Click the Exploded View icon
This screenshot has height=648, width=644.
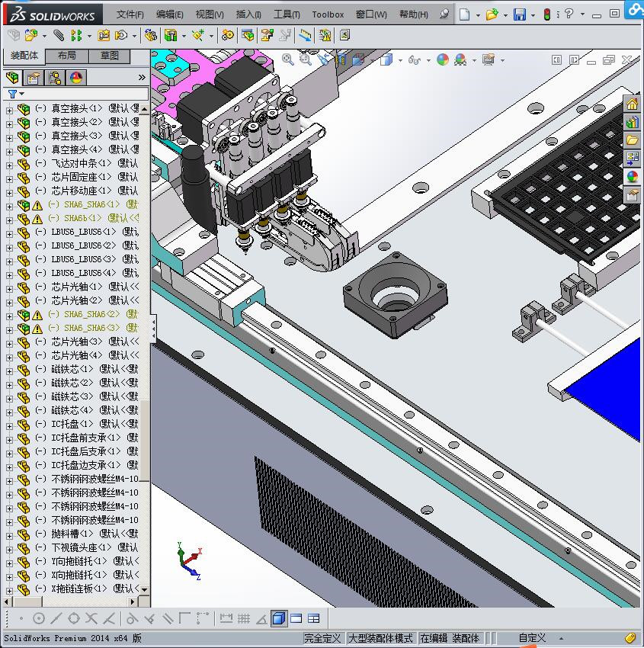(x=267, y=36)
